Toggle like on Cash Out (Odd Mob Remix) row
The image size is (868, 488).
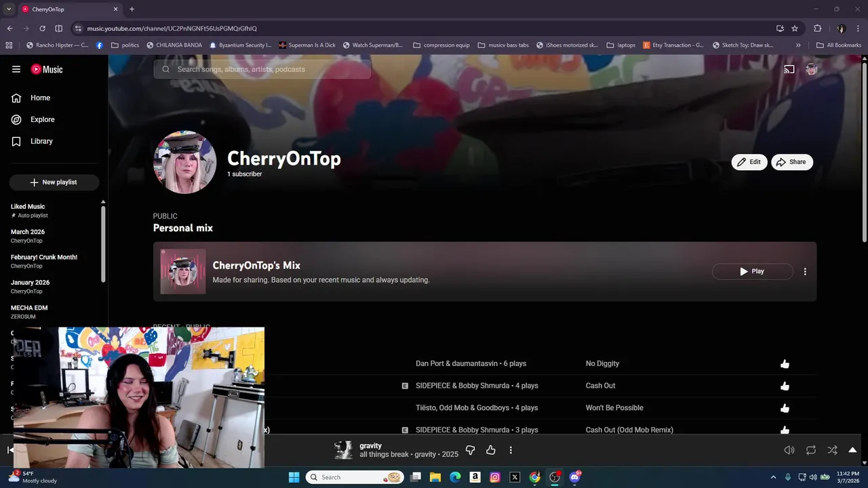coord(785,430)
